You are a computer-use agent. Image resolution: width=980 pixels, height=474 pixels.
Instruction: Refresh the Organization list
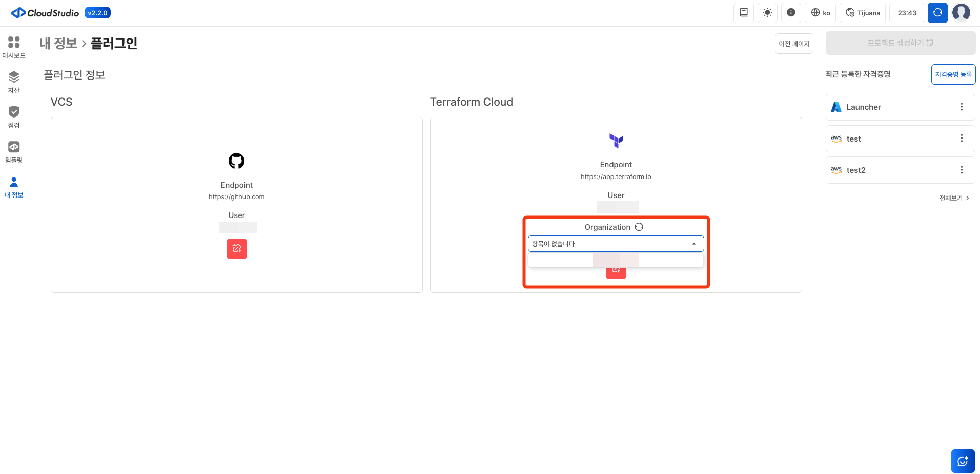(639, 227)
